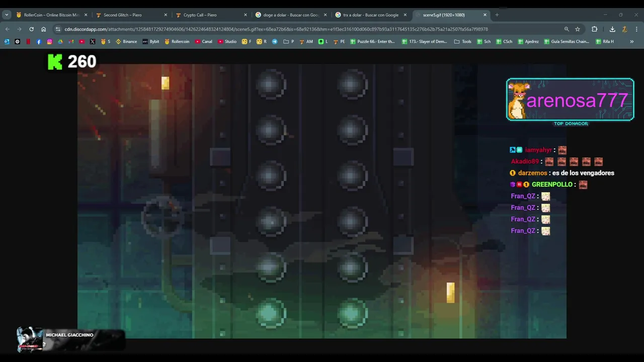Reload the current page
The width and height of the screenshot is (644, 362).
31,29
